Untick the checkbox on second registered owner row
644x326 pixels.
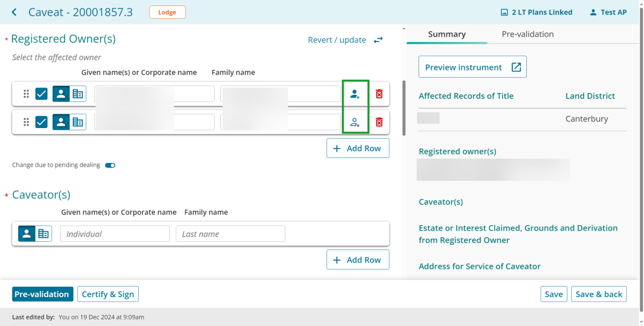coord(42,122)
